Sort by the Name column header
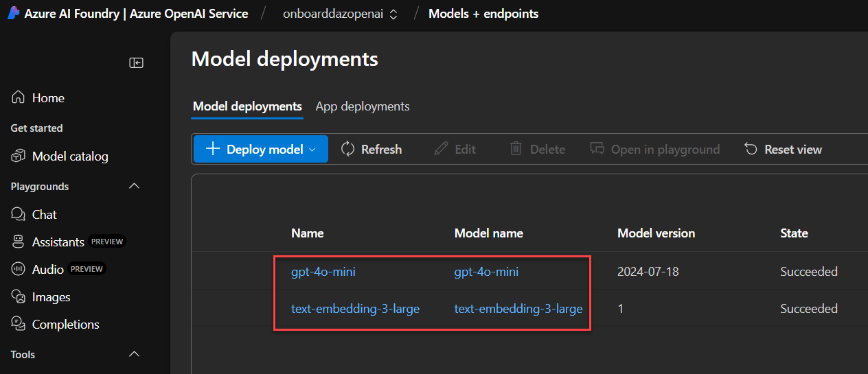The height and width of the screenshot is (374, 868). (308, 233)
